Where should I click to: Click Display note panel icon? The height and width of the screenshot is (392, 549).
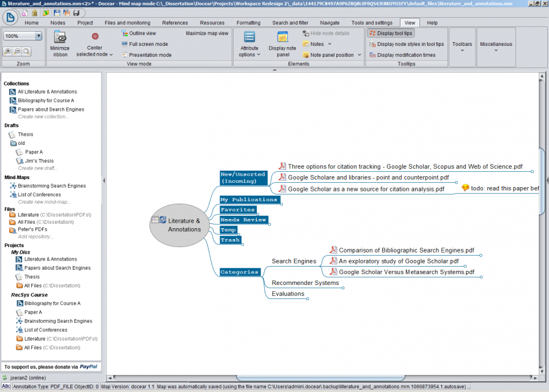point(282,37)
